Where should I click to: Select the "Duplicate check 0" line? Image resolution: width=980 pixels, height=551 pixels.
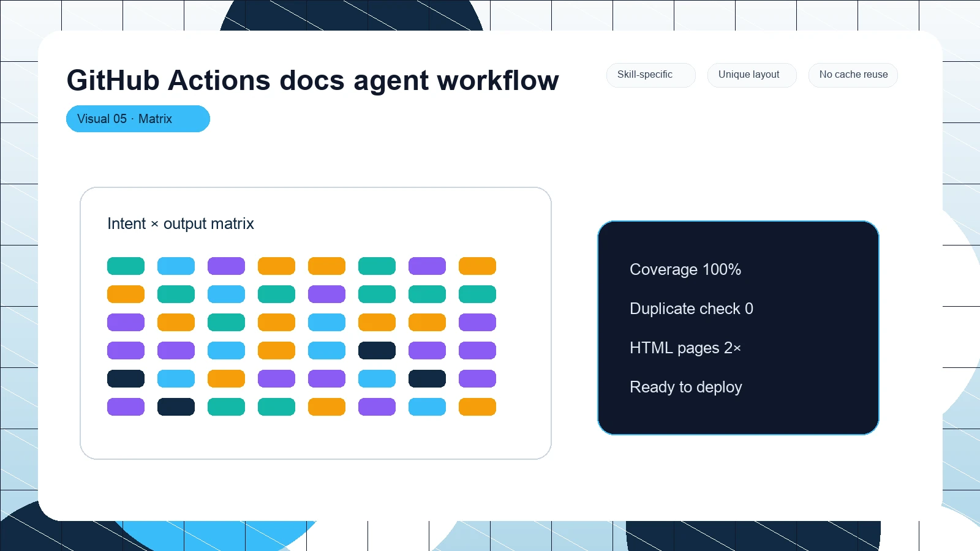[x=692, y=309]
